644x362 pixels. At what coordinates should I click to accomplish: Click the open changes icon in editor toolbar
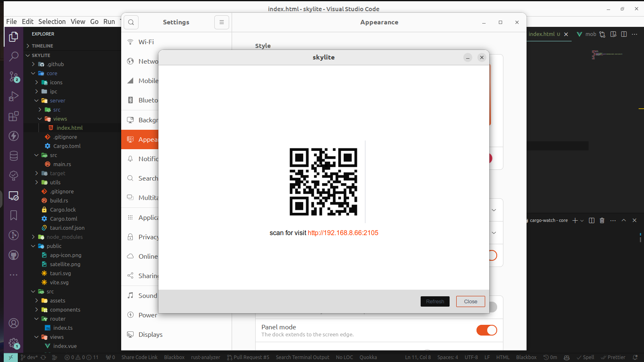602,34
